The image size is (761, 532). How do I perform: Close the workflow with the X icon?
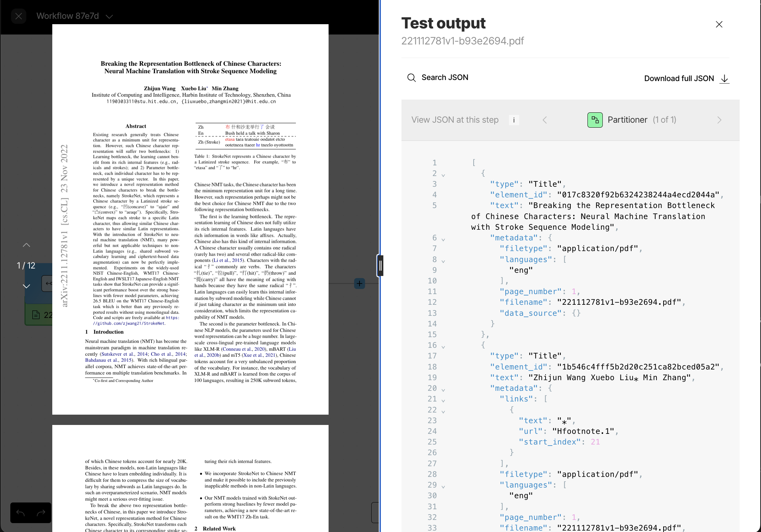(18, 16)
